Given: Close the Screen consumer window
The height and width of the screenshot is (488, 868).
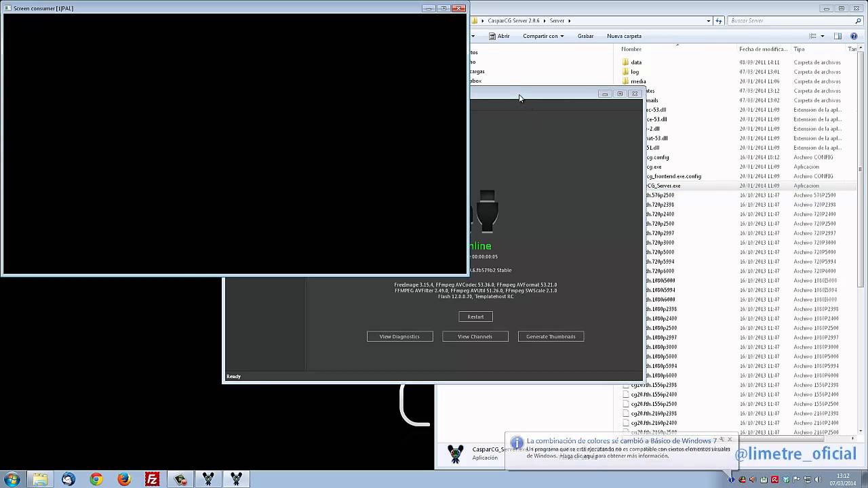Looking at the screenshot, I should coord(459,8).
